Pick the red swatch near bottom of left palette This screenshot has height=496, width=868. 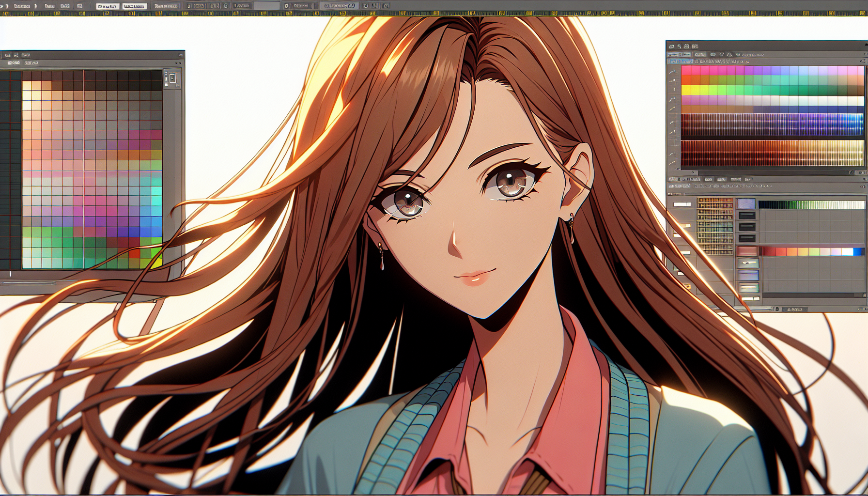(x=134, y=253)
